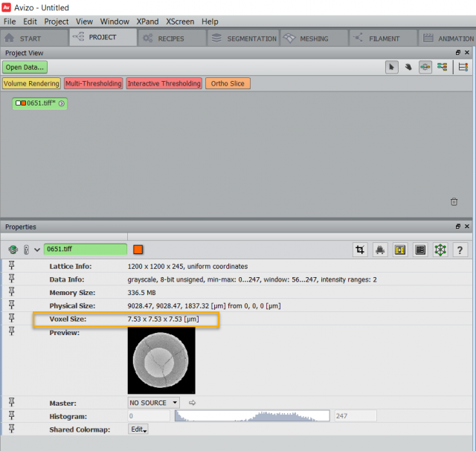This screenshot has width=476, height=451.
Task: Click the arrow icon next to Master
Action: [x=192, y=403]
